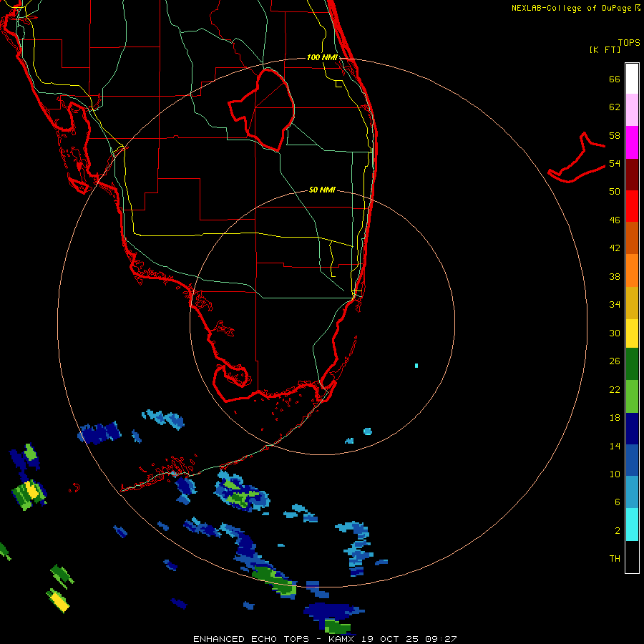Click the legend value 6
The height and width of the screenshot is (644, 644).
(x=617, y=502)
